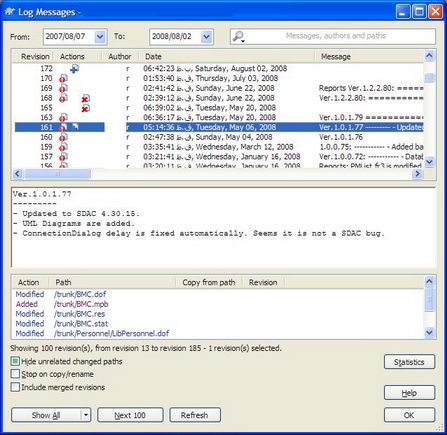447x435 pixels.
Task: Select the added /trunk/BMC.mpb path
Action: tap(81, 304)
